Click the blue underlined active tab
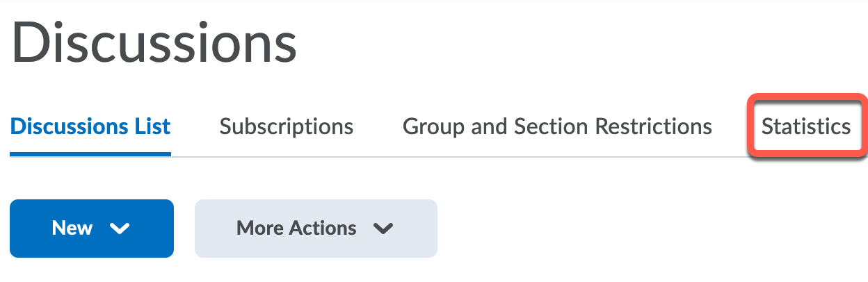868x282 pixels. pos(90,127)
